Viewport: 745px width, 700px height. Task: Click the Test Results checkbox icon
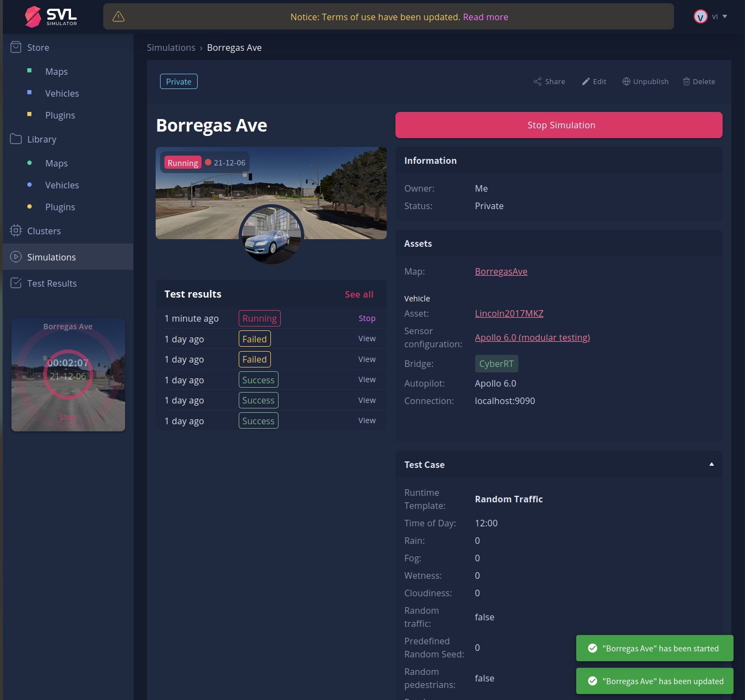[16, 283]
